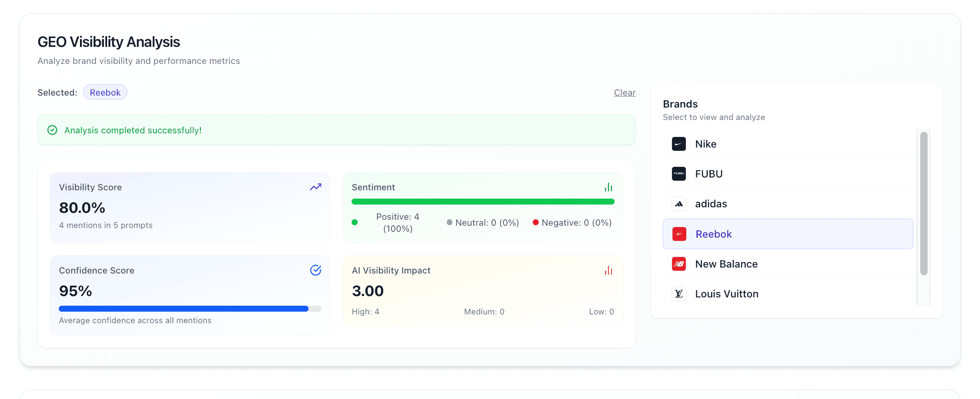Choose adidas in the Brands list

tap(711, 204)
